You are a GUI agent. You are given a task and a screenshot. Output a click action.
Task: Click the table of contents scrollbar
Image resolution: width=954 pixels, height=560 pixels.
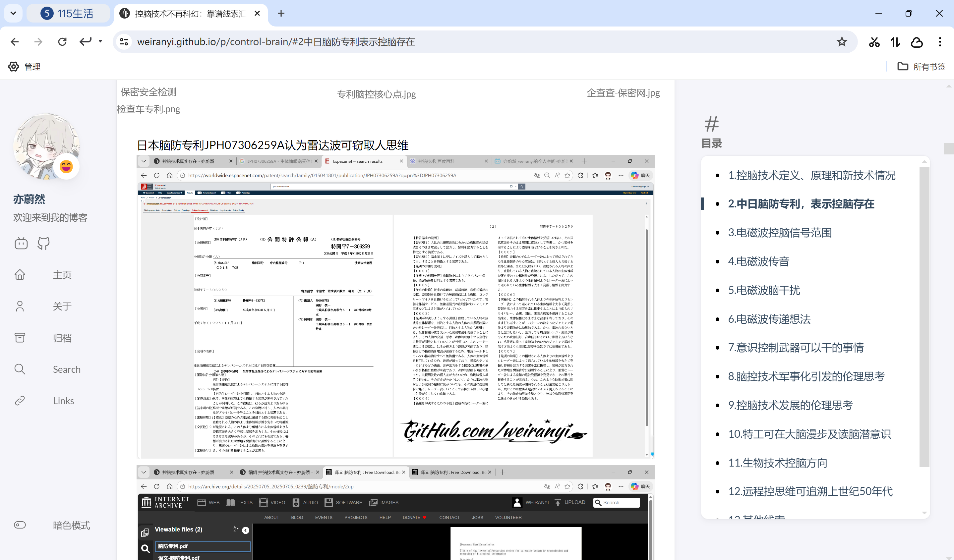click(924, 316)
